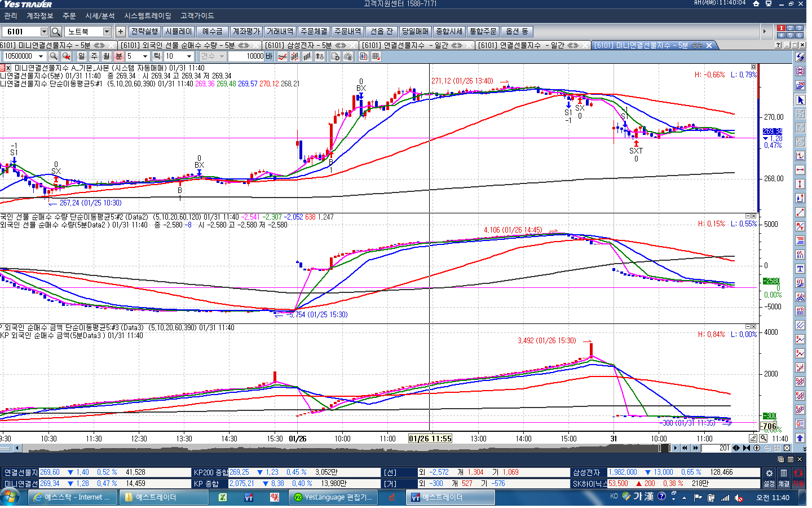Click the text T drawing tool icon
Image resolution: width=812 pixels, height=508 pixels.
tap(800, 269)
